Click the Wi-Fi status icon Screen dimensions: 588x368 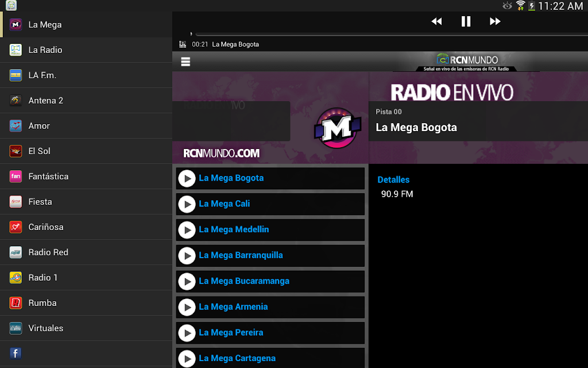pos(520,6)
